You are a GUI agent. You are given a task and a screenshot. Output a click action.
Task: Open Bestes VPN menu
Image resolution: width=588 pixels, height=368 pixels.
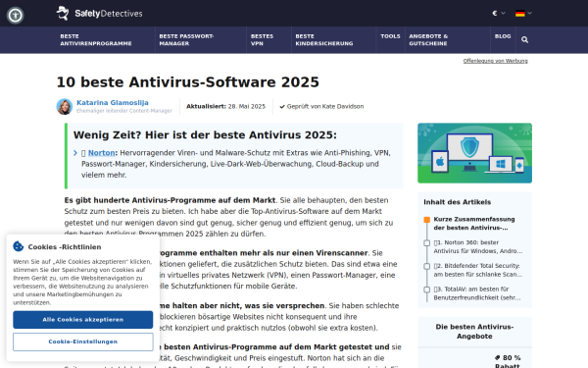click(x=262, y=40)
